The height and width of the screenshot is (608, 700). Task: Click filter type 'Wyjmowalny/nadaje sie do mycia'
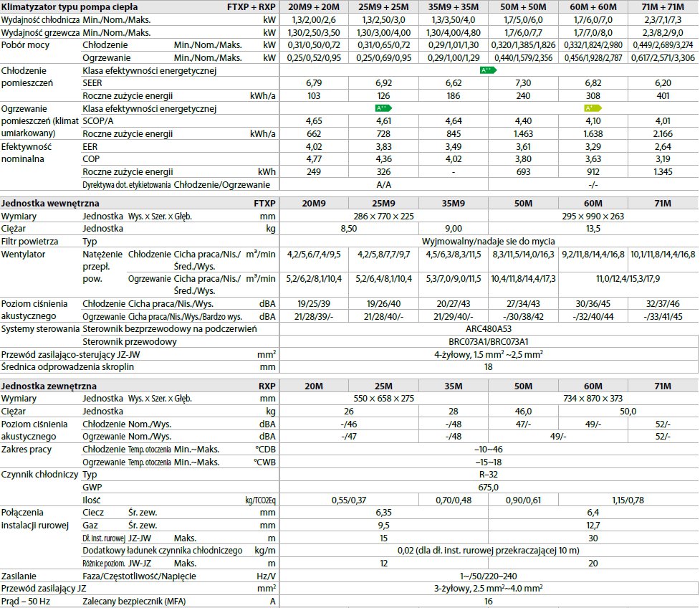pos(489,241)
